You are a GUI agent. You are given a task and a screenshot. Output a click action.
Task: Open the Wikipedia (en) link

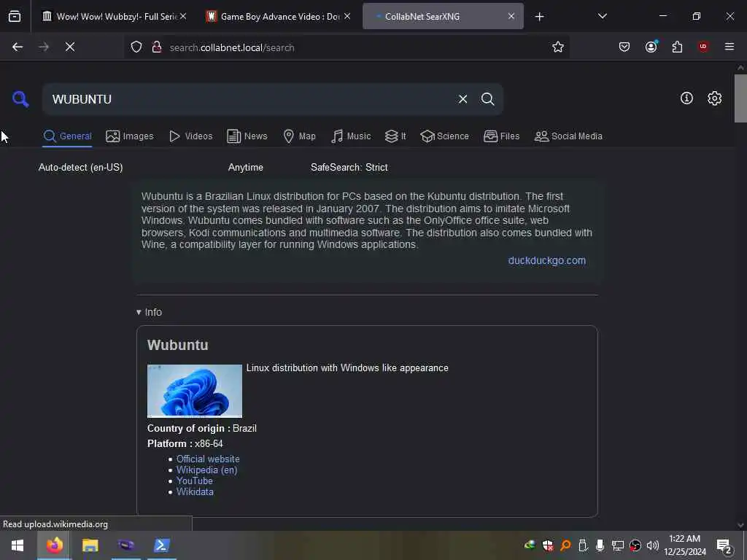(x=206, y=470)
